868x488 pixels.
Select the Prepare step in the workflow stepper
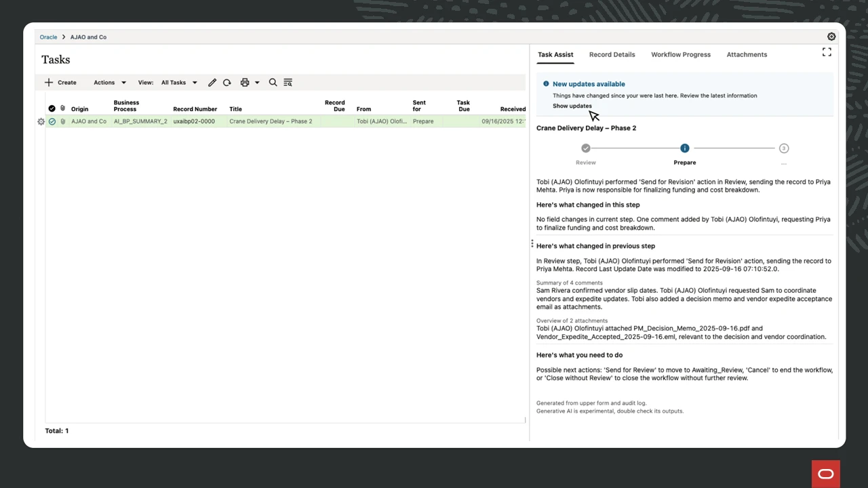tap(685, 148)
